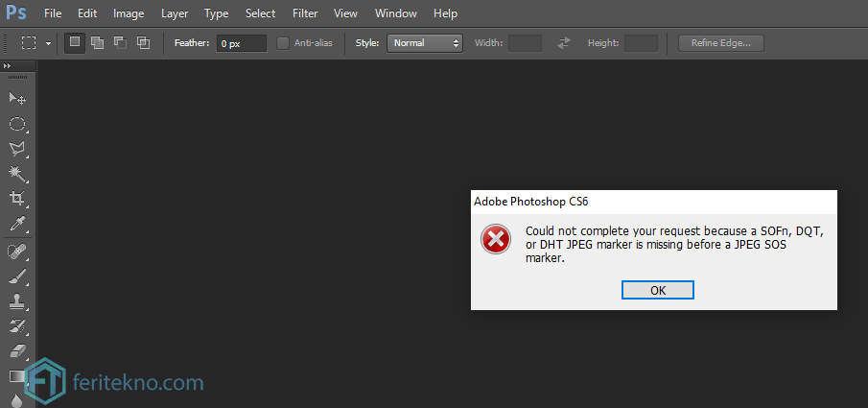The width and height of the screenshot is (868, 408).
Task: Open the Filter menu
Action: point(305,13)
